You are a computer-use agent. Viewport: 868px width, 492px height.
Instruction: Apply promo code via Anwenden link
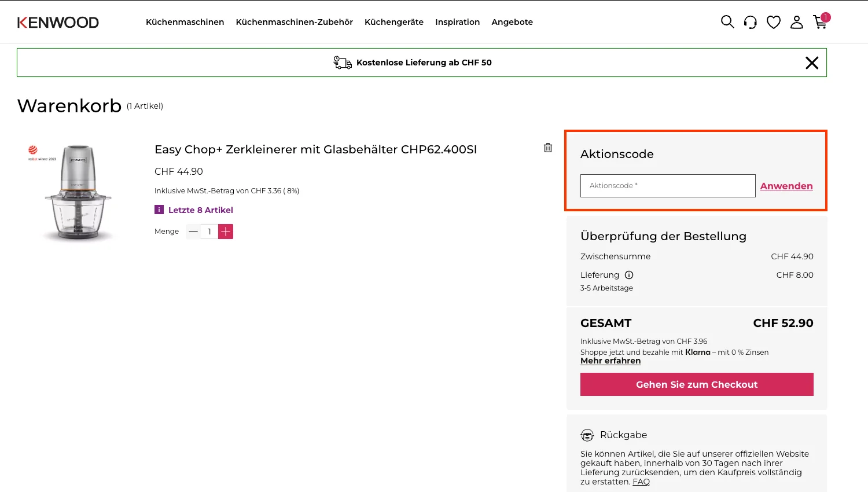(x=786, y=186)
